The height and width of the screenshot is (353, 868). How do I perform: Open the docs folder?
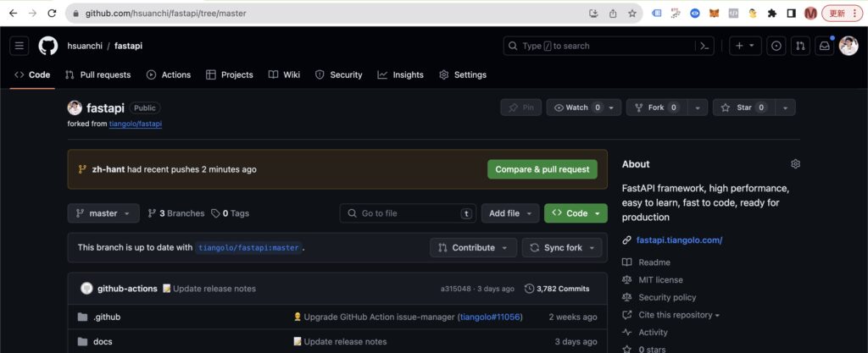[x=103, y=341]
